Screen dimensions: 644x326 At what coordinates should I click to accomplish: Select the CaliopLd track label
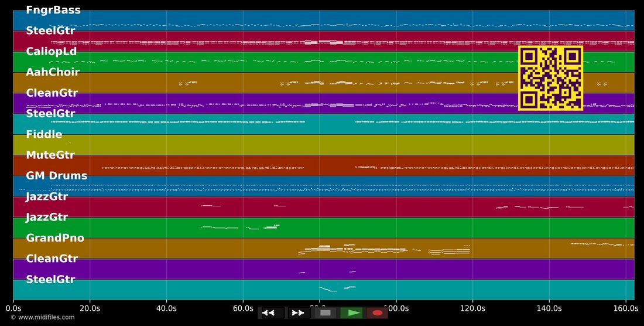point(52,52)
